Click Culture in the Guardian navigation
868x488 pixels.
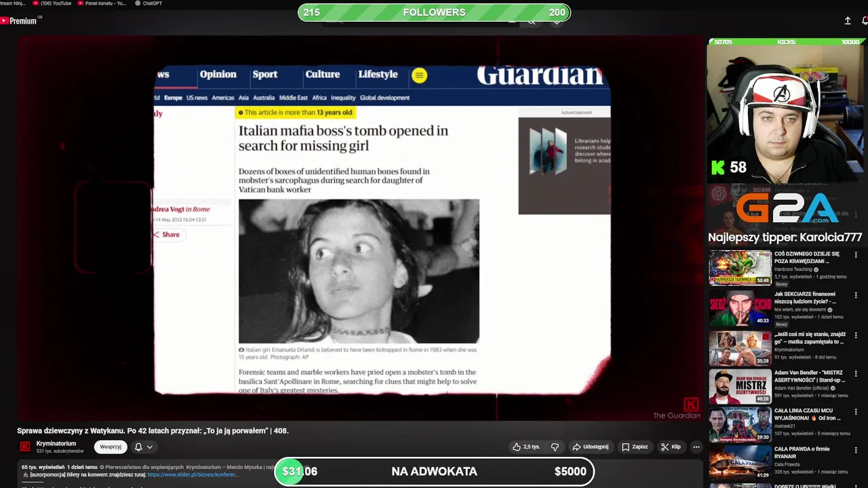[x=323, y=75]
